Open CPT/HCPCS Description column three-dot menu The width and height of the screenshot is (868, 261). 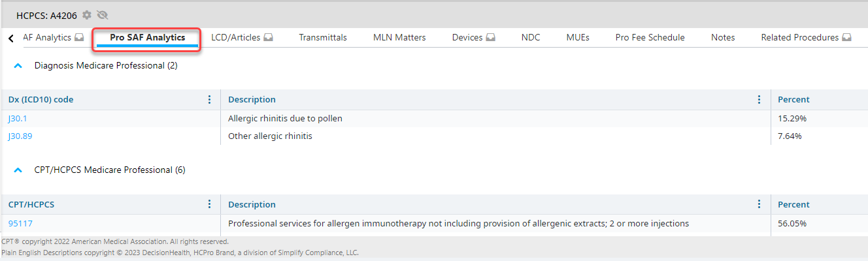[x=759, y=204]
